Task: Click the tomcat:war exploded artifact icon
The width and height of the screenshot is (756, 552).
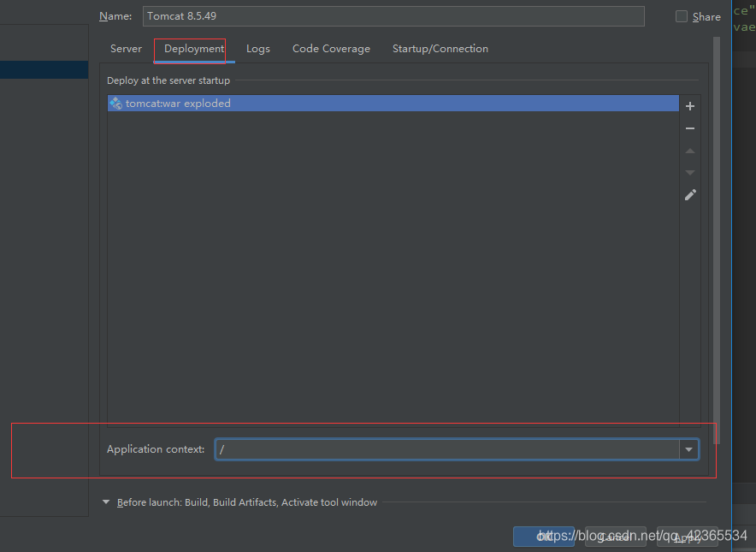Action: tap(115, 104)
